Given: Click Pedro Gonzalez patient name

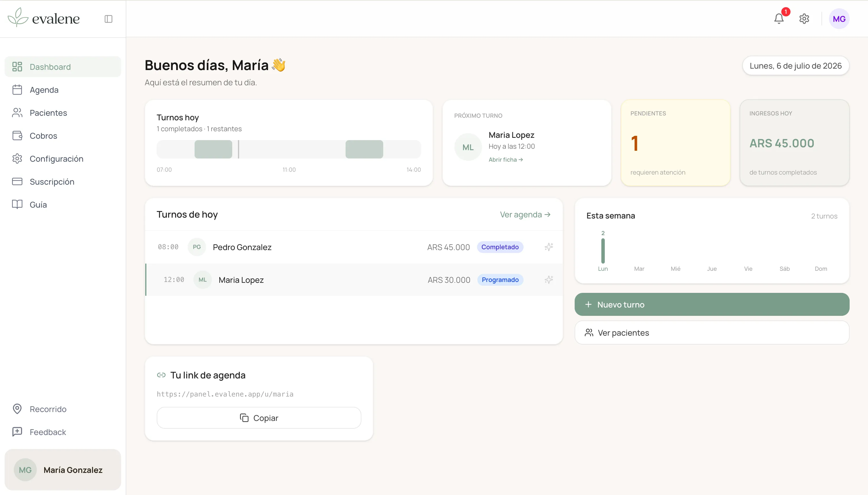Looking at the screenshot, I should point(242,247).
